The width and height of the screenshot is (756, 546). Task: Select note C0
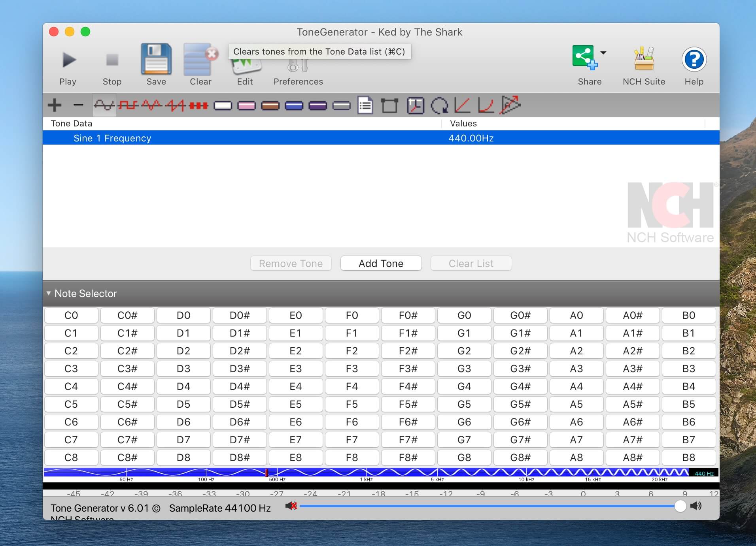[71, 315]
